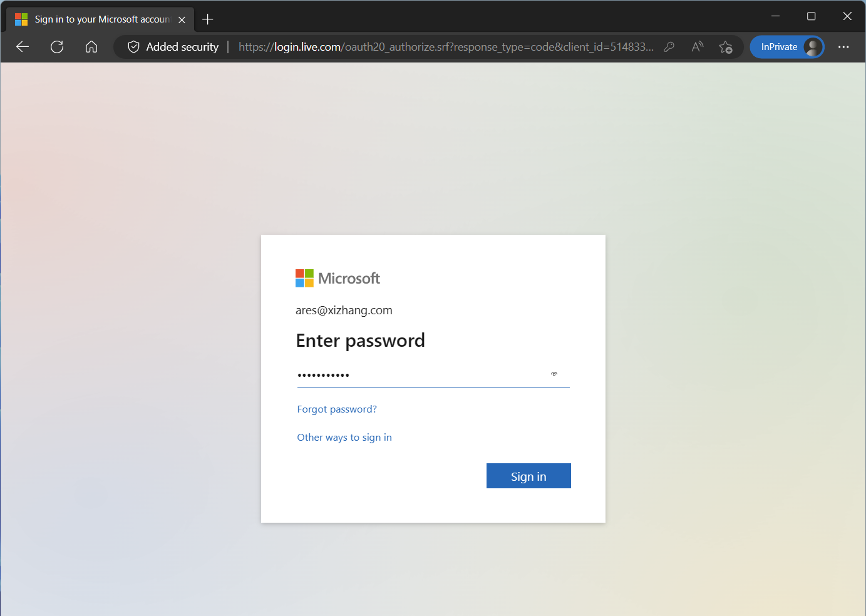Click the ares@xizhang.com account text
866x616 pixels.
344,311
